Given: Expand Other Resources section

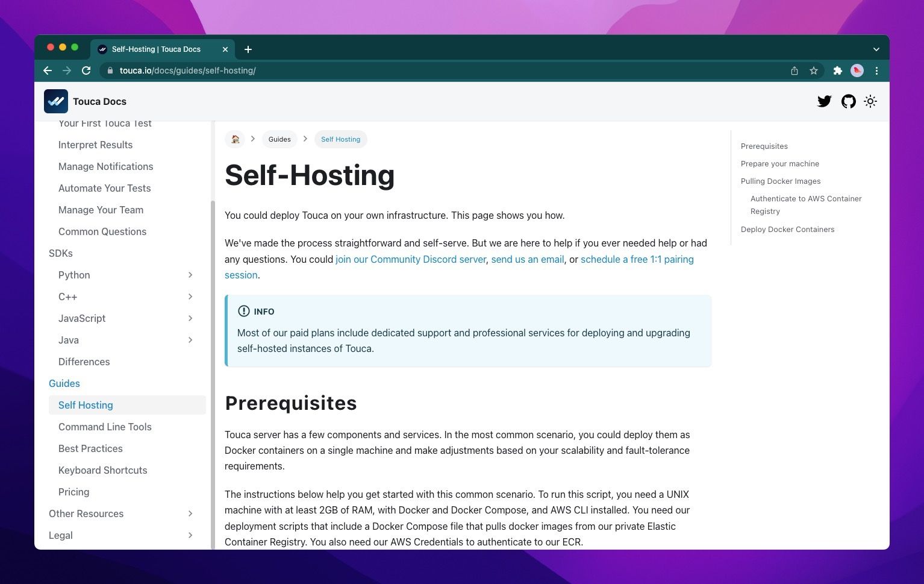Looking at the screenshot, I should tap(190, 513).
